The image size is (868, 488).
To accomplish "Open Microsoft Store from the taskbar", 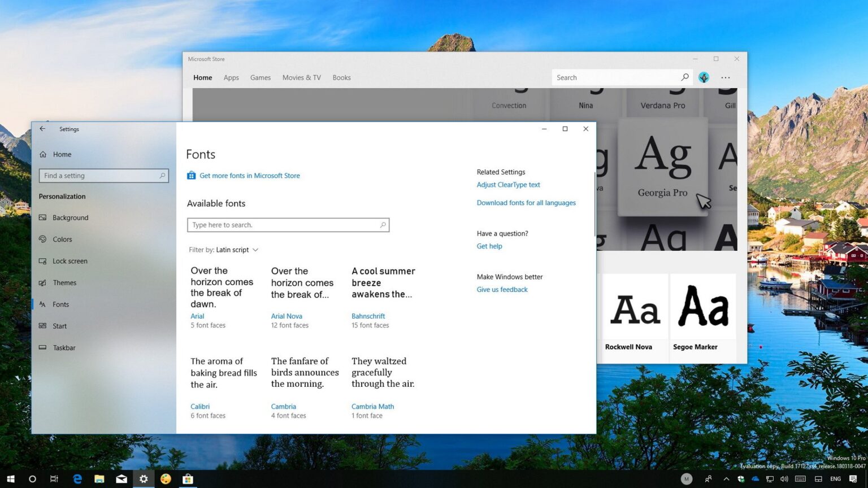I will pos(188,479).
